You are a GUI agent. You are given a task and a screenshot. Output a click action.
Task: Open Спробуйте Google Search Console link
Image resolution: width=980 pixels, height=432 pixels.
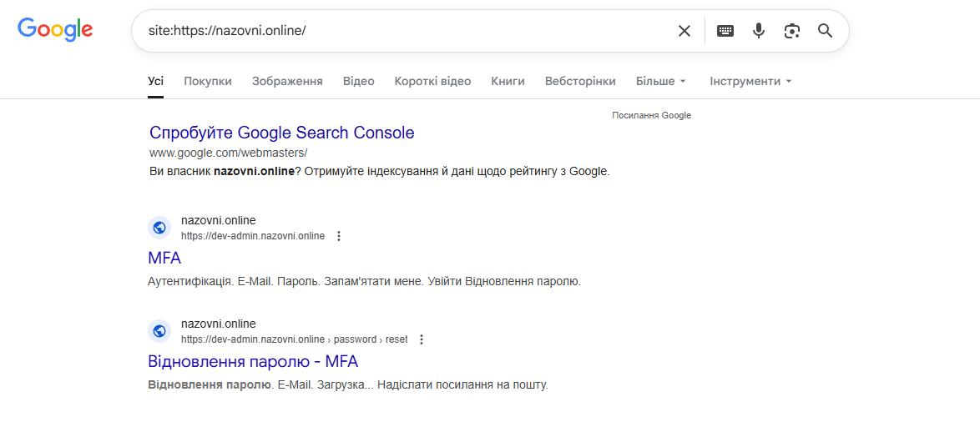pyautogui.click(x=282, y=133)
